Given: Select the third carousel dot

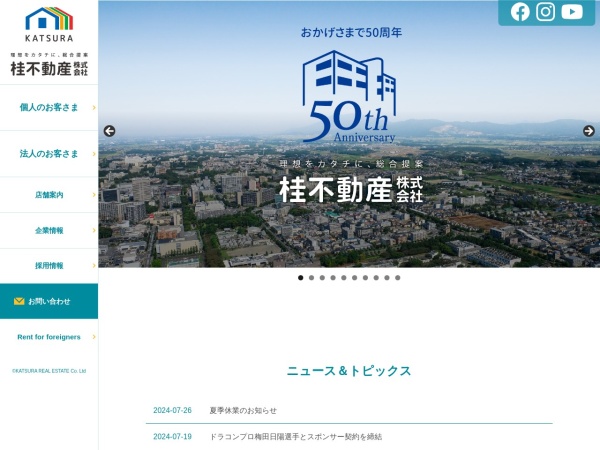Looking at the screenshot, I should (322, 278).
